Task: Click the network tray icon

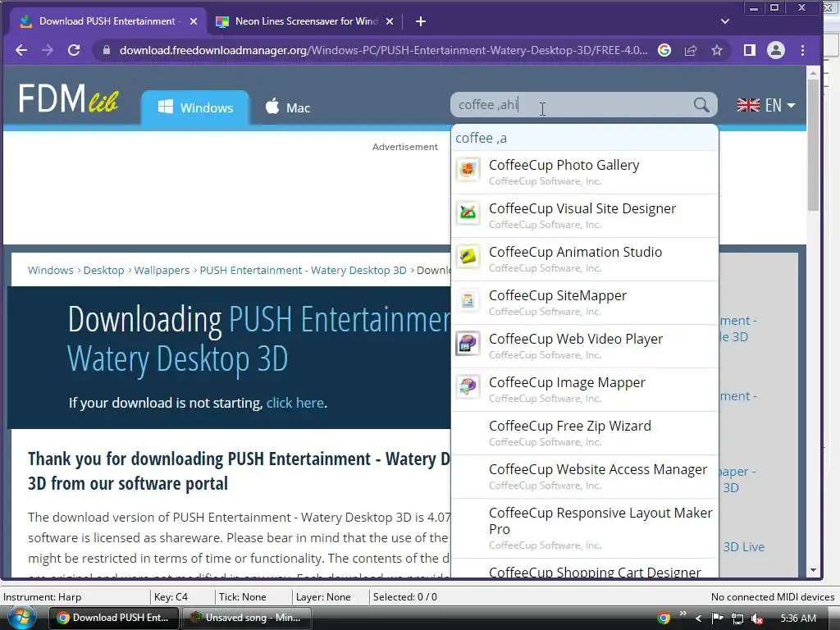Action: (x=737, y=619)
